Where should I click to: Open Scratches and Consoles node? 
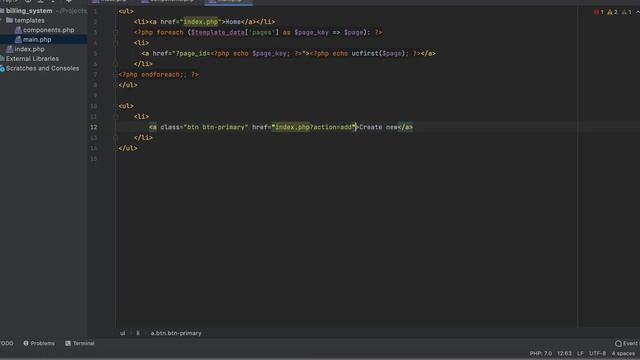tap(42, 68)
